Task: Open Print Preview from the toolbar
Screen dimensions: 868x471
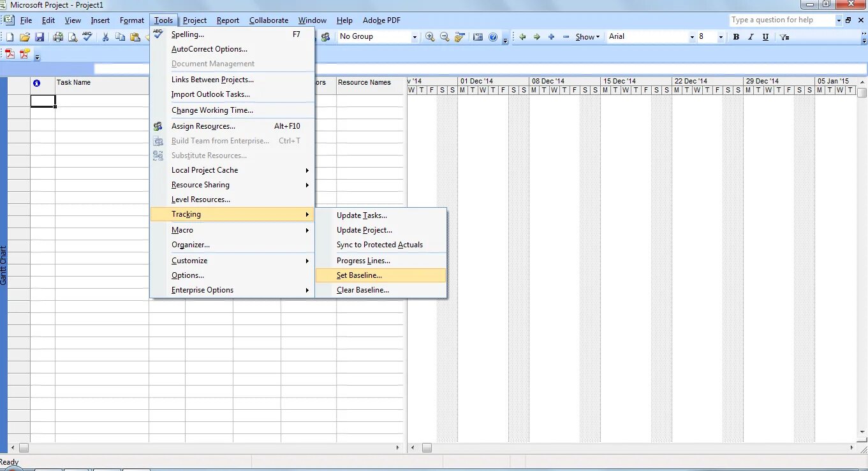Action: pos(73,37)
